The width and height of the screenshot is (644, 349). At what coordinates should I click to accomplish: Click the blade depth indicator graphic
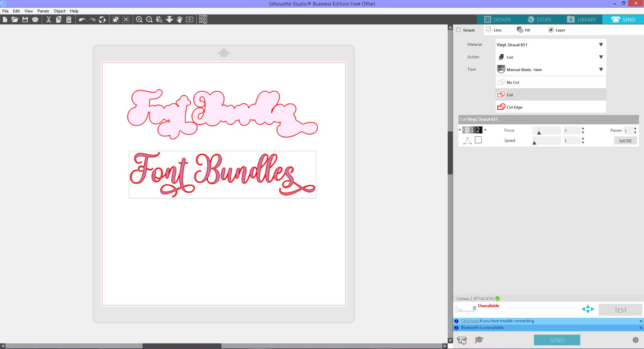tap(472, 130)
